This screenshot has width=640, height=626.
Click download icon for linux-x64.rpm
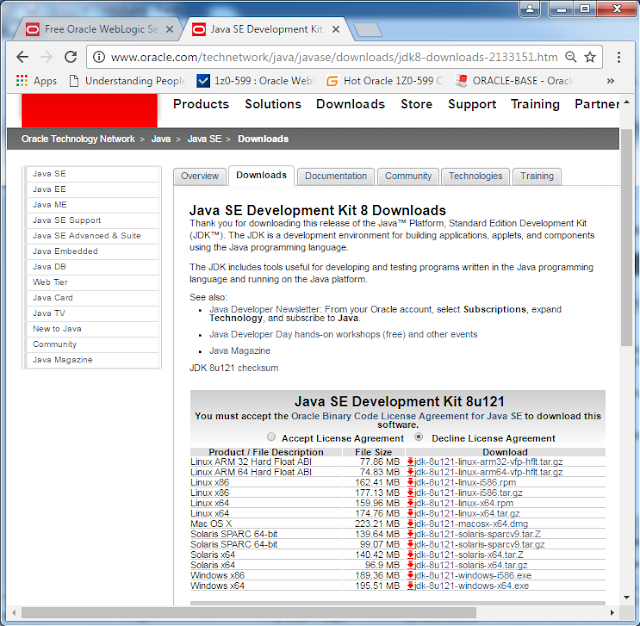click(411, 503)
